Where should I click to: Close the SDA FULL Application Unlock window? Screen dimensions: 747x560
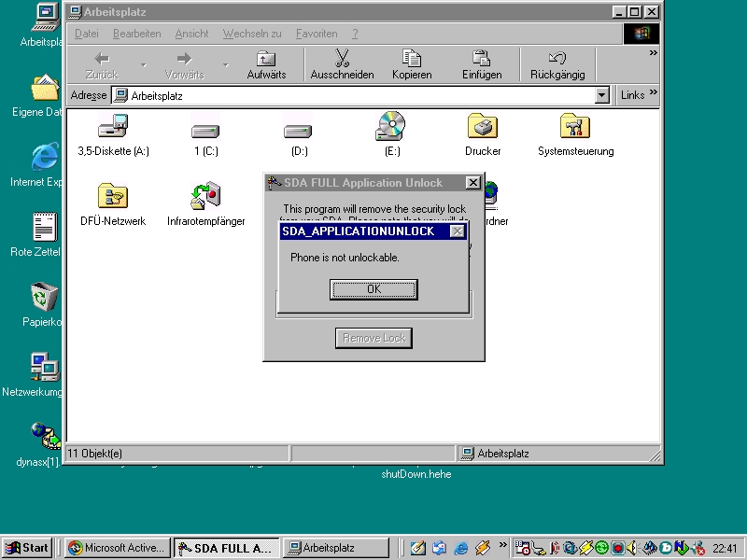click(472, 182)
